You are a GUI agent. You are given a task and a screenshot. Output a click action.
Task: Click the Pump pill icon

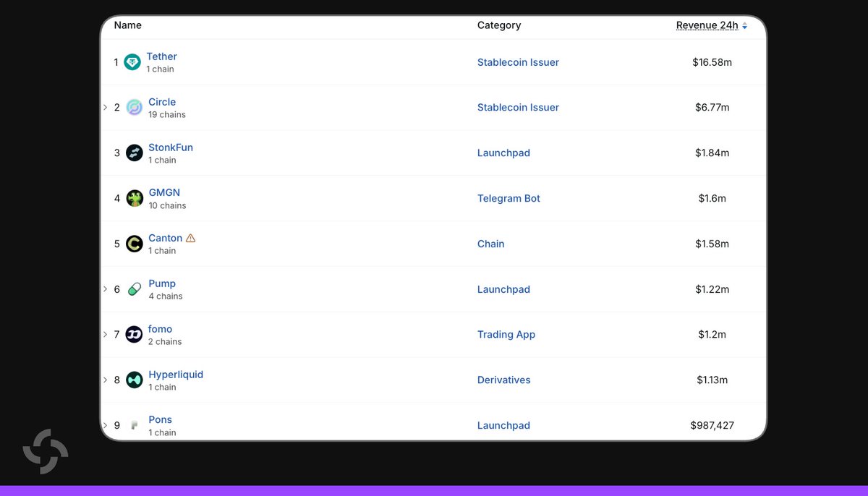(135, 289)
